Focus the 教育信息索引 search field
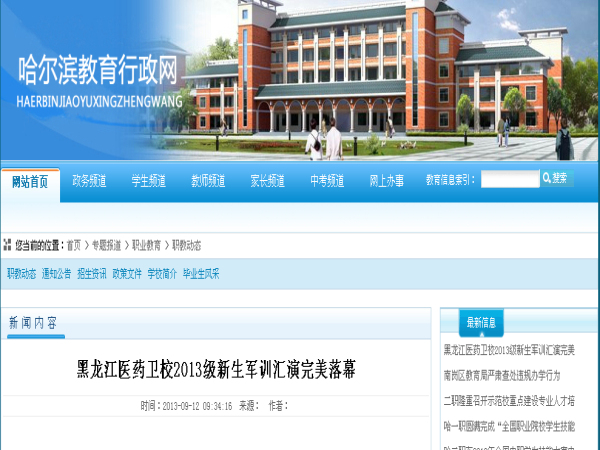Viewport: 600px width, 450px height. [x=510, y=179]
